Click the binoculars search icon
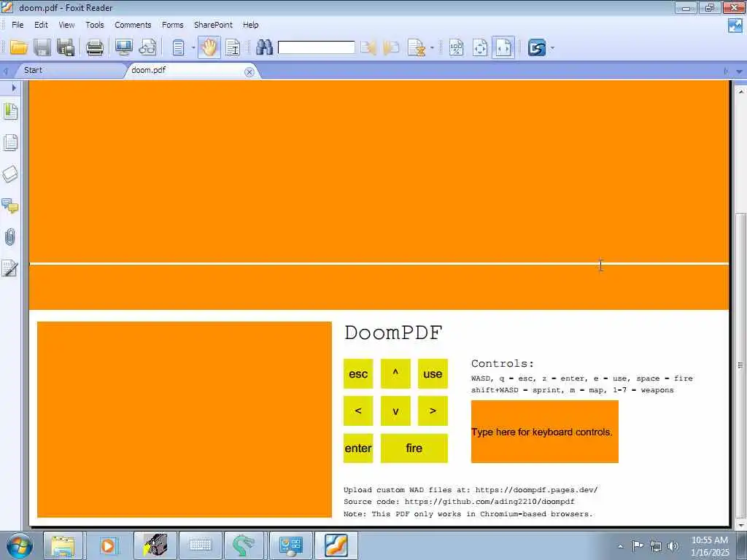Screen dimensions: 747x560 pyautogui.click(x=264, y=47)
